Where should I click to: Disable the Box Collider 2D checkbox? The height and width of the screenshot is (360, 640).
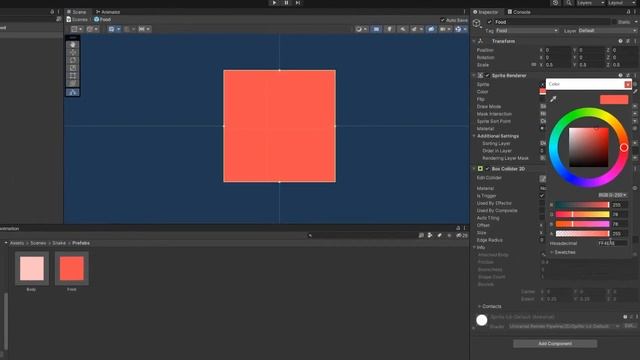point(487,169)
